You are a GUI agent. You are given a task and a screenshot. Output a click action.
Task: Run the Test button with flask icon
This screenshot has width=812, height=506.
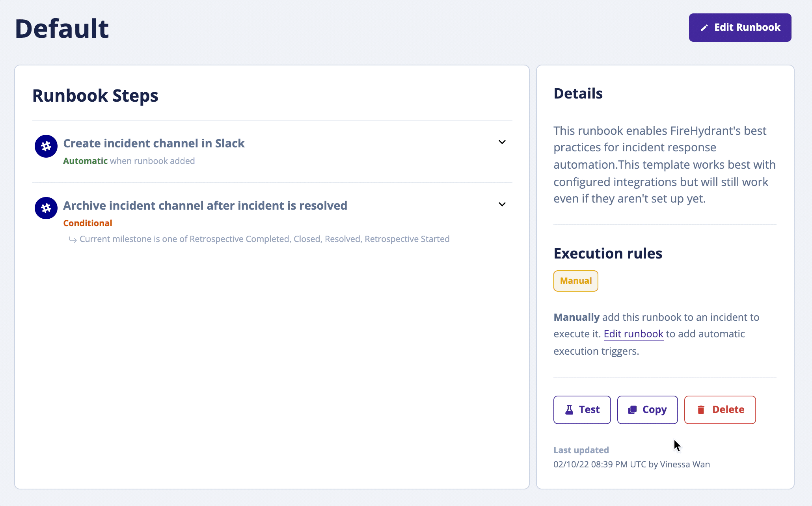pos(582,410)
